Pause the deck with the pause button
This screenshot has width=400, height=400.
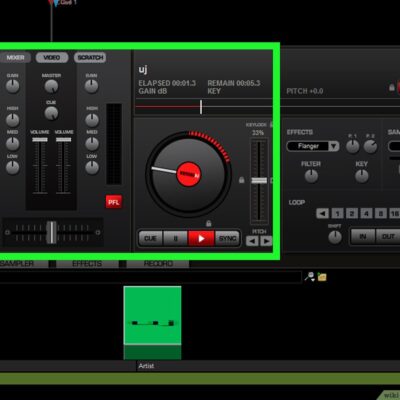[x=176, y=238]
